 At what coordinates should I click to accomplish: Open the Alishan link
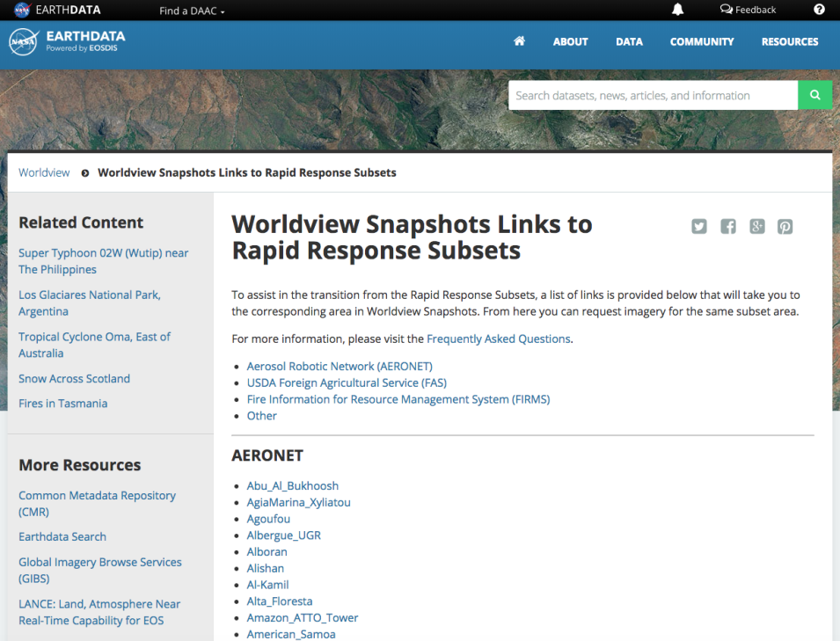[x=265, y=568]
